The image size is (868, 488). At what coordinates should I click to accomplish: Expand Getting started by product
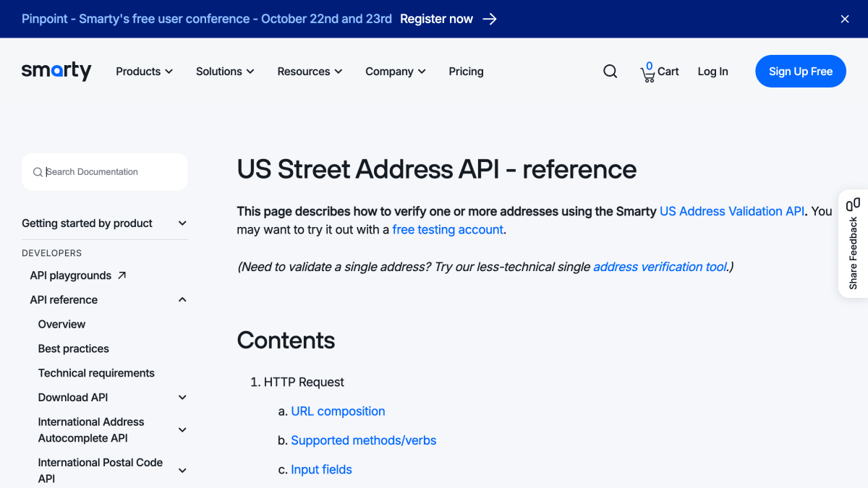point(105,223)
